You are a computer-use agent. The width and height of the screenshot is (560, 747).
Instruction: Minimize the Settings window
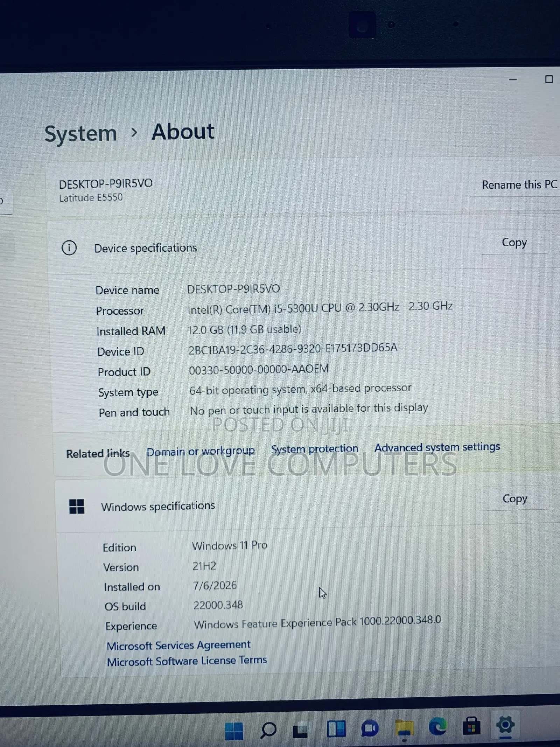point(513,80)
